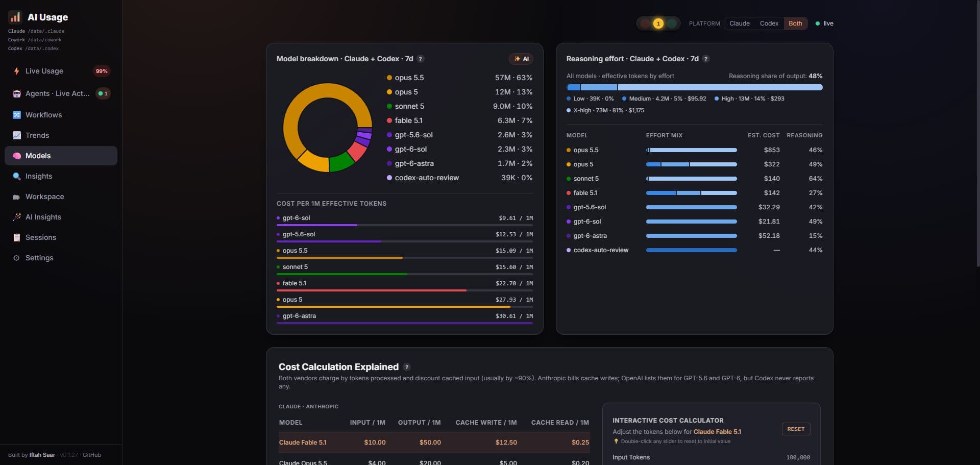This screenshot has width=980, height=465.
Task: Select the Claude platform filter
Action: click(739, 23)
